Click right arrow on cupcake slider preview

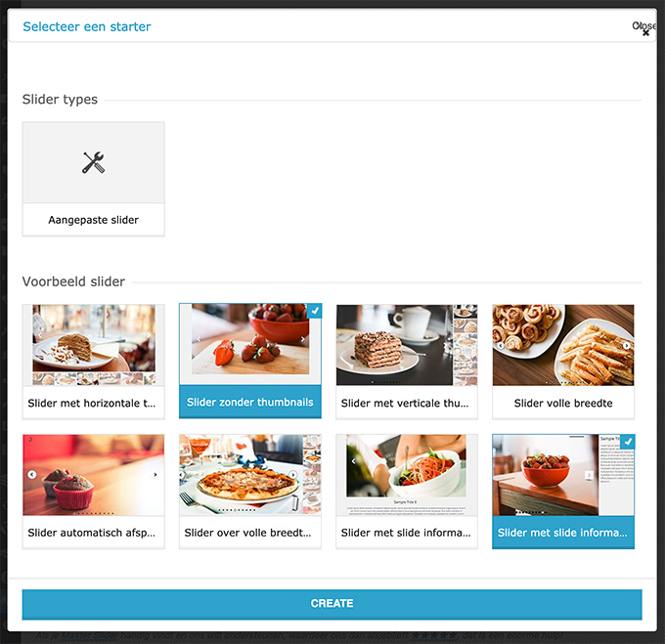click(155, 474)
